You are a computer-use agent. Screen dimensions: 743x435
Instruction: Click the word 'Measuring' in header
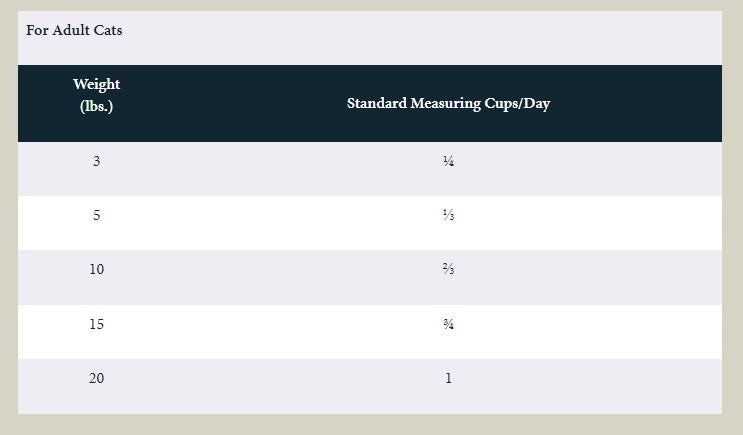tap(445, 103)
